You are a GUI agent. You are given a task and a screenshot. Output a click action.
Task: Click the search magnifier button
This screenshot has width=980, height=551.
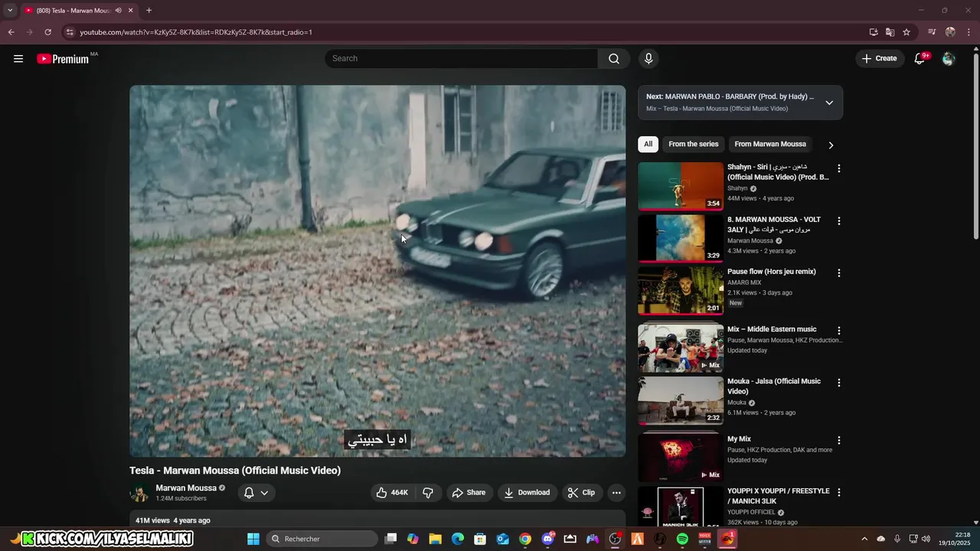(614, 58)
